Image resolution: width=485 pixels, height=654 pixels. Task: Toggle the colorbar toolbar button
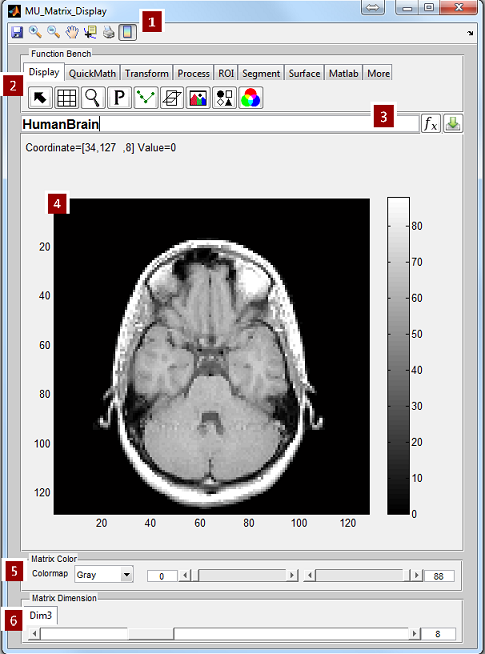pos(128,32)
